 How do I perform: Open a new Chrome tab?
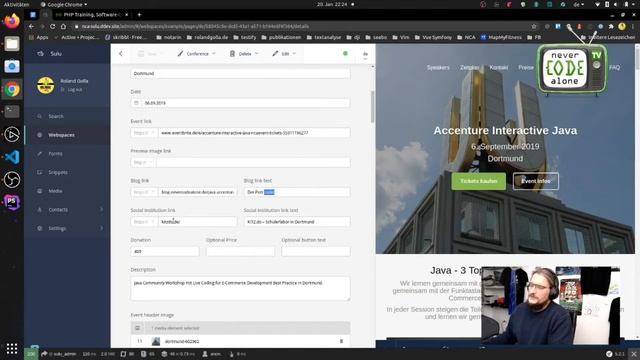tap(139, 14)
